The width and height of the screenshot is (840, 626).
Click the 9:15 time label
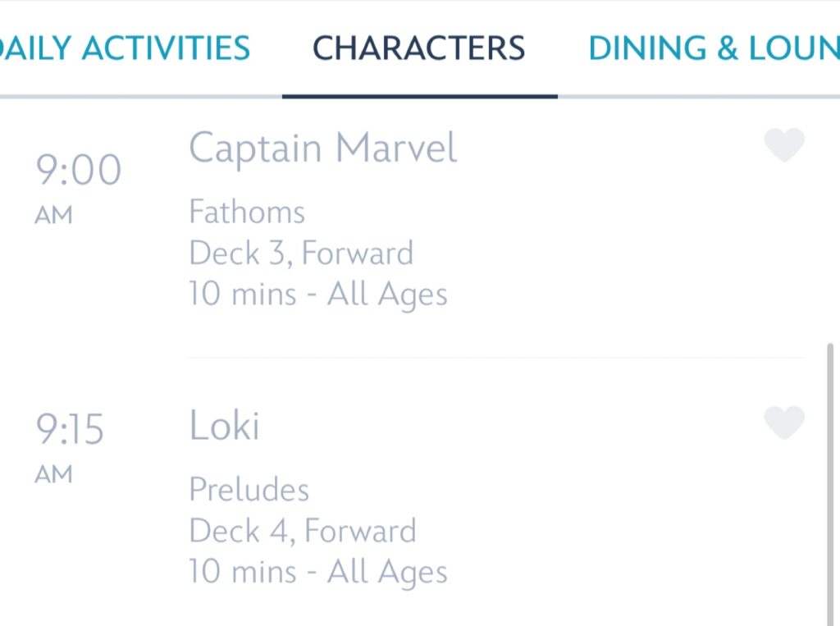(70, 429)
